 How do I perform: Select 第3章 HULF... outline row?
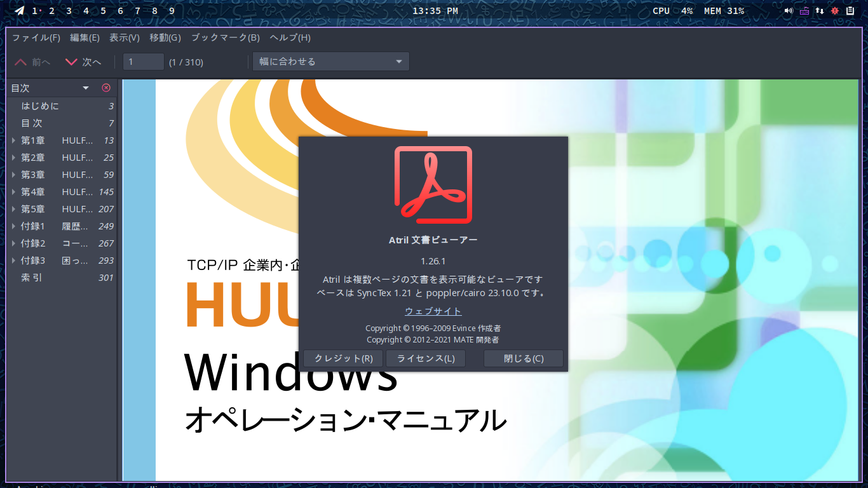click(62, 175)
